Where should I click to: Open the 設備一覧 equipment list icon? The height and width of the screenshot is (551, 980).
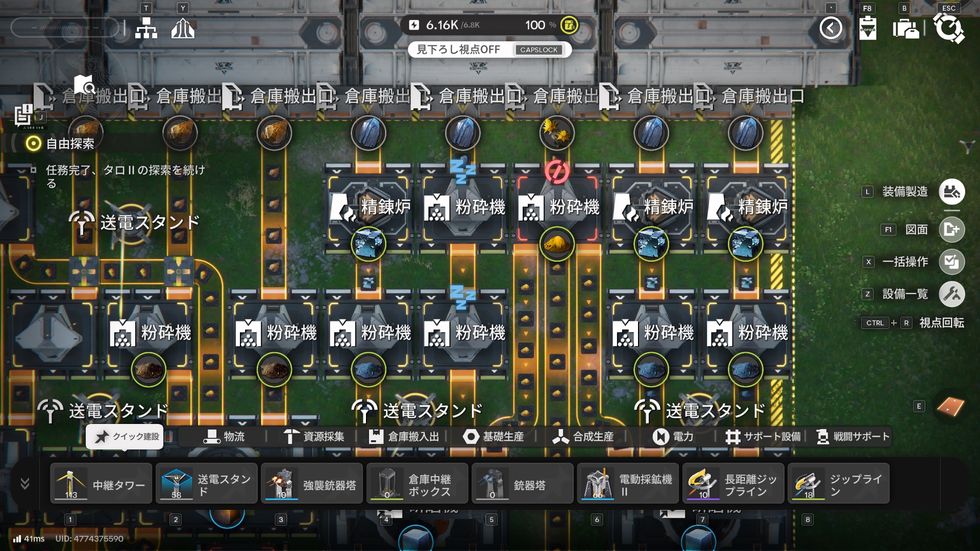[951, 294]
